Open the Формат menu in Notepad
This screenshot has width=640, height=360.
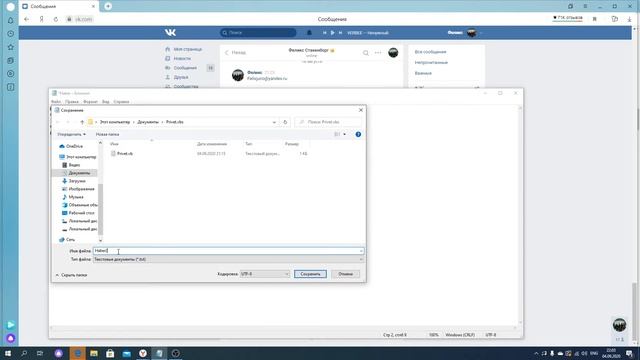(x=90, y=102)
